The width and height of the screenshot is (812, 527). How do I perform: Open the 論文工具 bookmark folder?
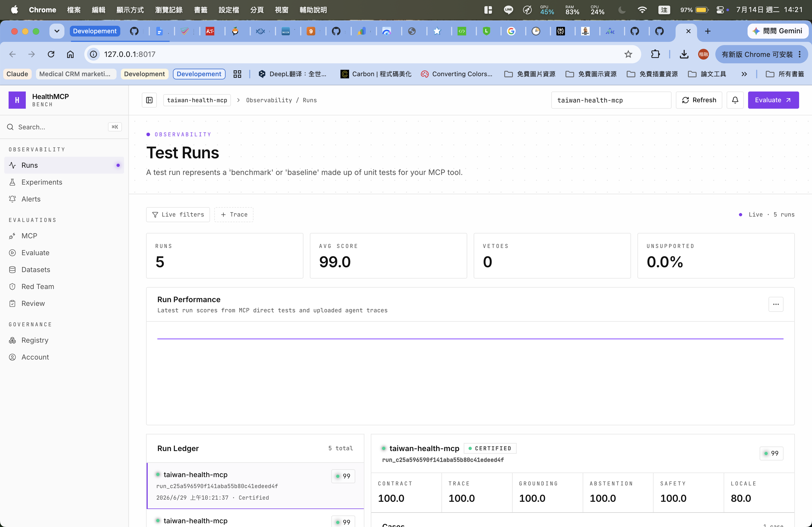point(707,74)
